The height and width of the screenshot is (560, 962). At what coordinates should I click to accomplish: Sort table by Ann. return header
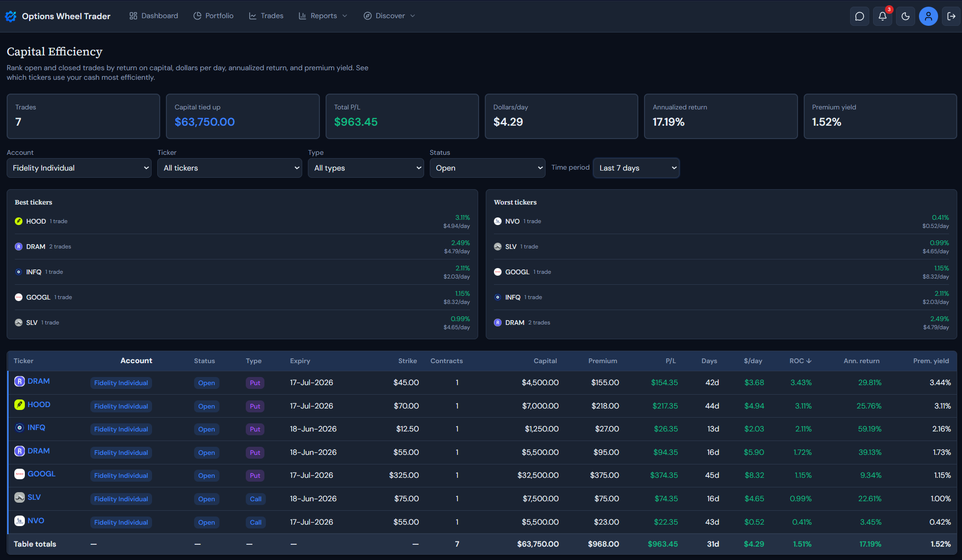coord(861,361)
